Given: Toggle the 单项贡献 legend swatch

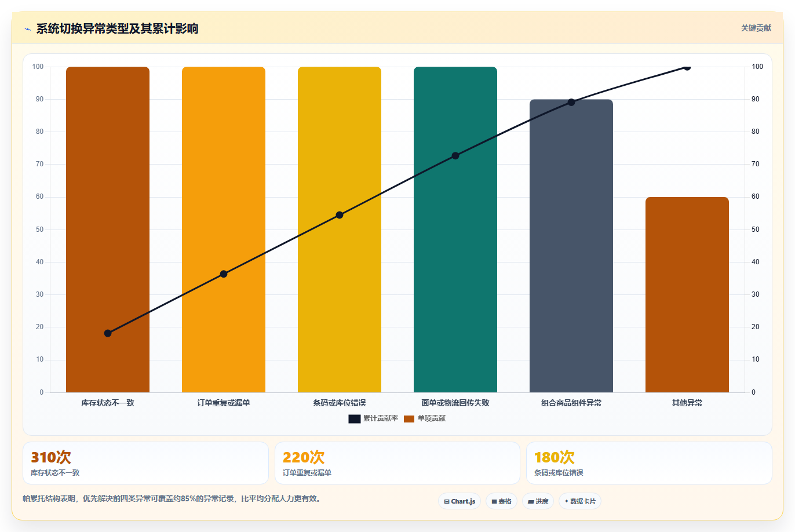Looking at the screenshot, I should pyautogui.click(x=409, y=418).
